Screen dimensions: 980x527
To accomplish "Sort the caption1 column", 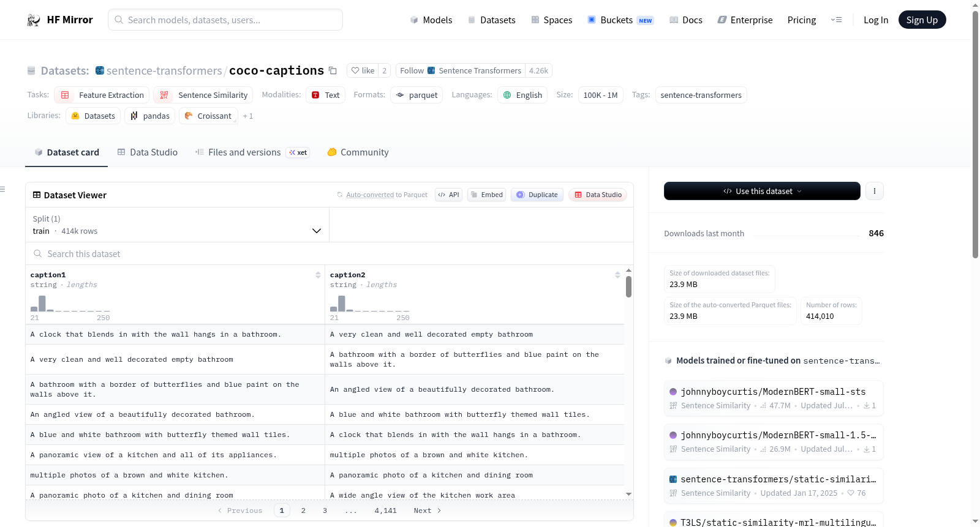I will point(318,275).
